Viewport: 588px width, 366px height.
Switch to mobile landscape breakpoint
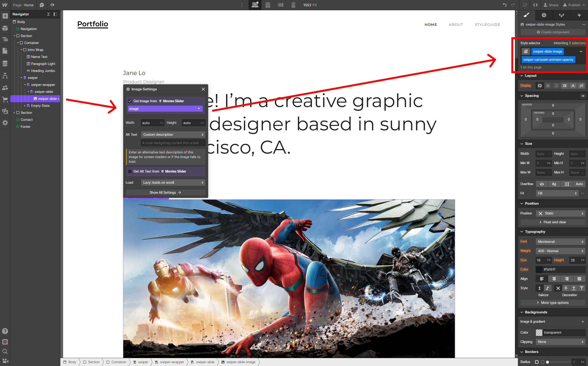281,5
